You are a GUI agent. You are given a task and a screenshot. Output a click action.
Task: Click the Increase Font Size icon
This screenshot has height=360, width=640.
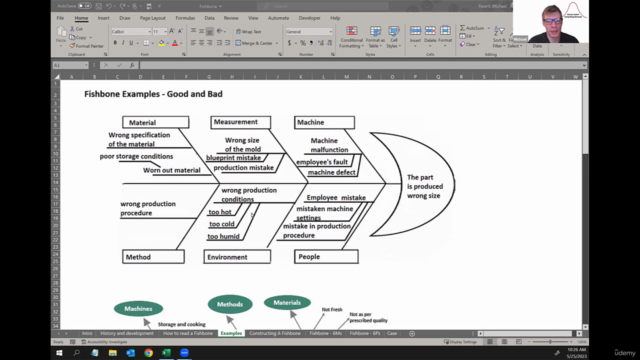(172, 31)
